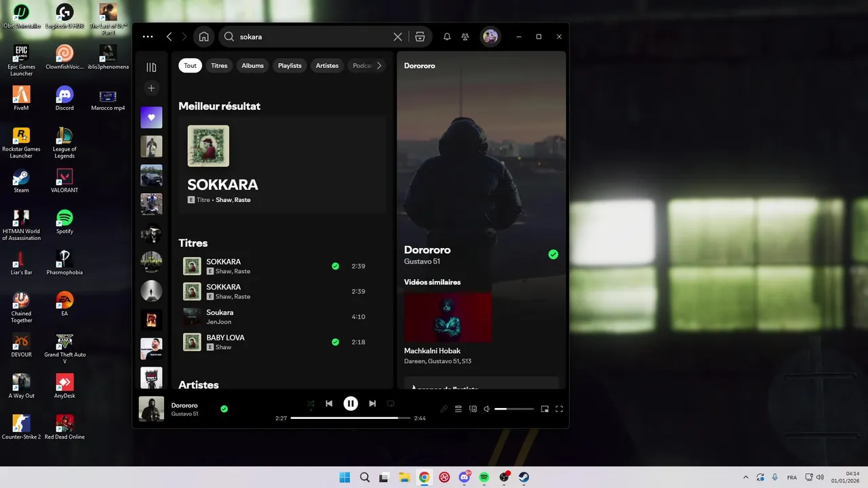Viewport: 868px width, 488px height.
Task: Enter full screen mode icon
Action: 559,409
